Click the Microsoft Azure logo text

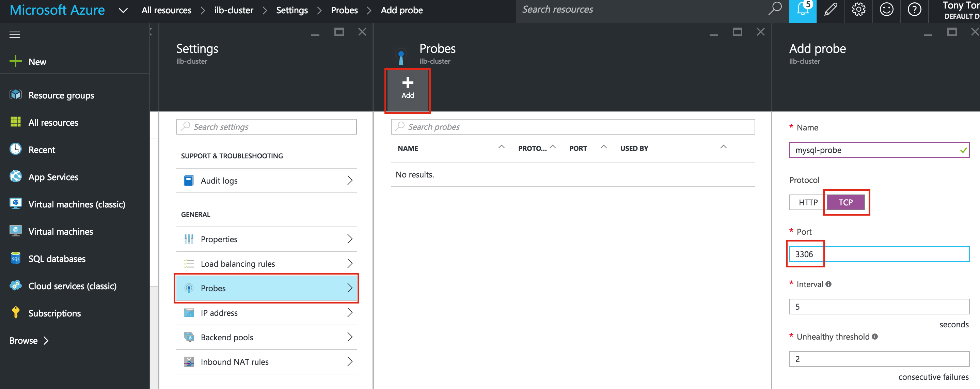pos(57,10)
